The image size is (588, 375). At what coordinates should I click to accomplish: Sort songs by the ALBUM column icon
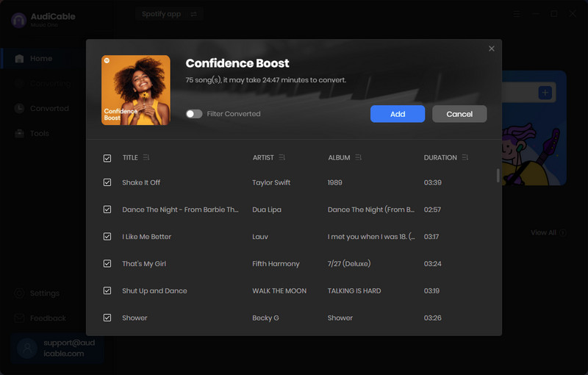359,157
